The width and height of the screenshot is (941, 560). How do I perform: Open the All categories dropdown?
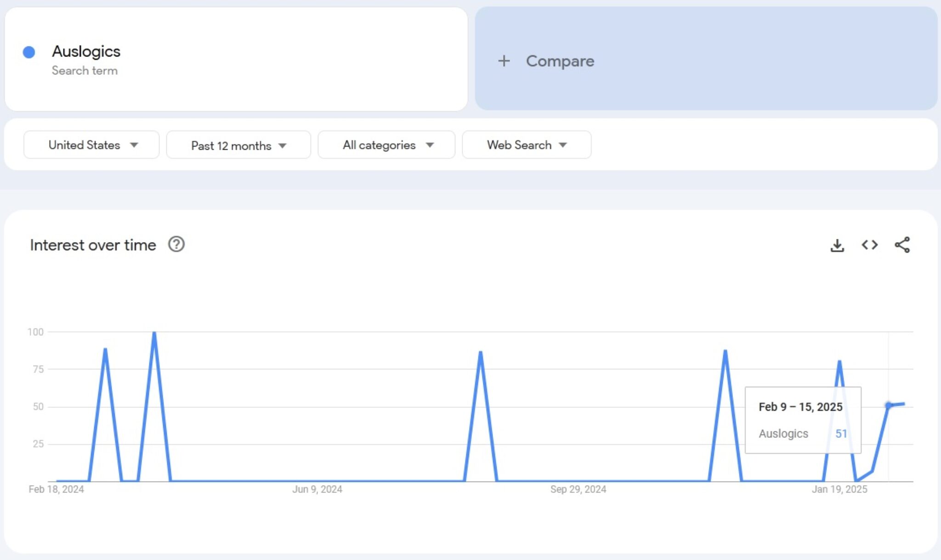386,145
